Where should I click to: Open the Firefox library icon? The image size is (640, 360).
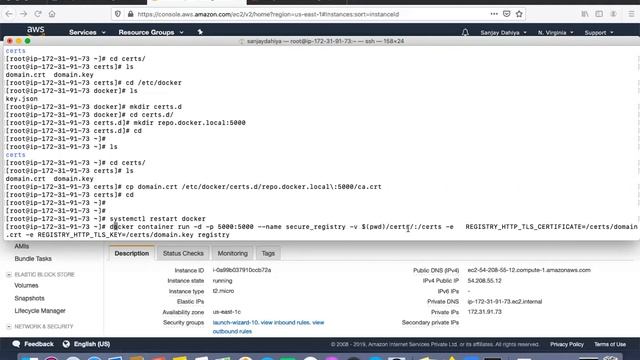pyautogui.click(x=585, y=14)
